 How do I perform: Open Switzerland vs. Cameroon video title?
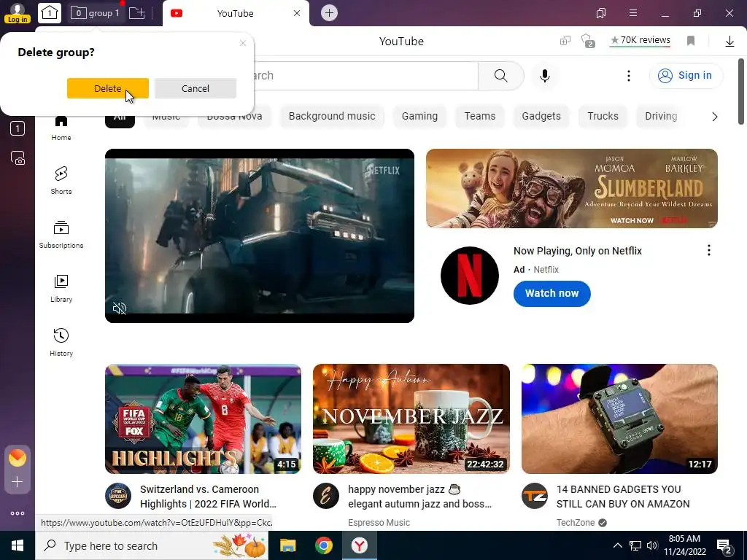pyautogui.click(x=208, y=497)
